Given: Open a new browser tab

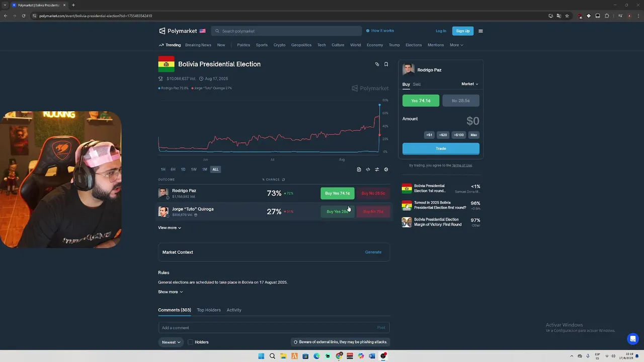Looking at the screenshot, I should [x=73, y=5].
